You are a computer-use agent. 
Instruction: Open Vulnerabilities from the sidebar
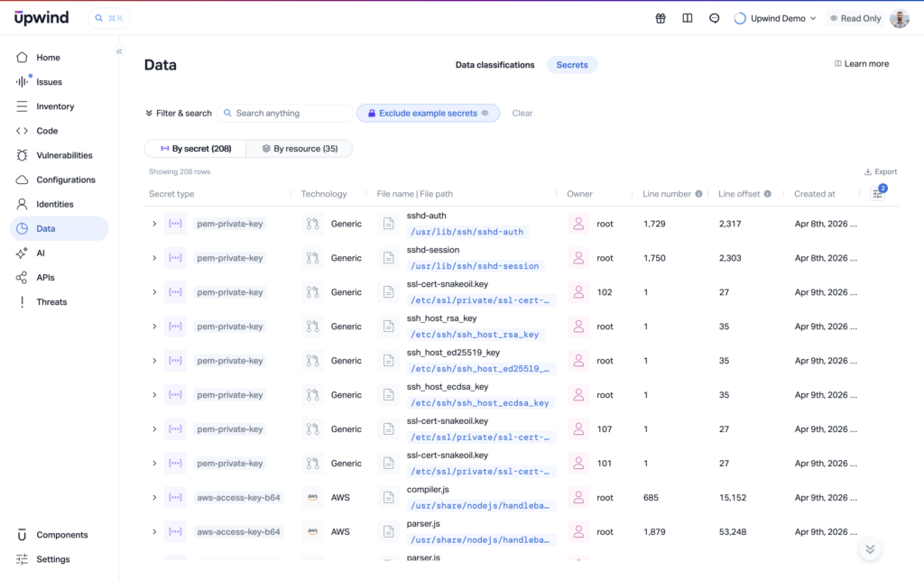(x=63, y=155)
